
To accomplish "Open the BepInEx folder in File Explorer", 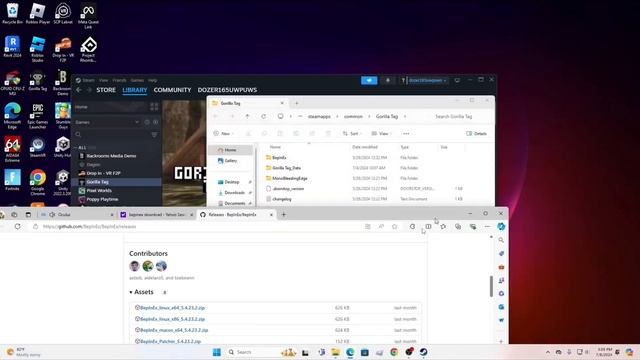I will click(279, 158).
